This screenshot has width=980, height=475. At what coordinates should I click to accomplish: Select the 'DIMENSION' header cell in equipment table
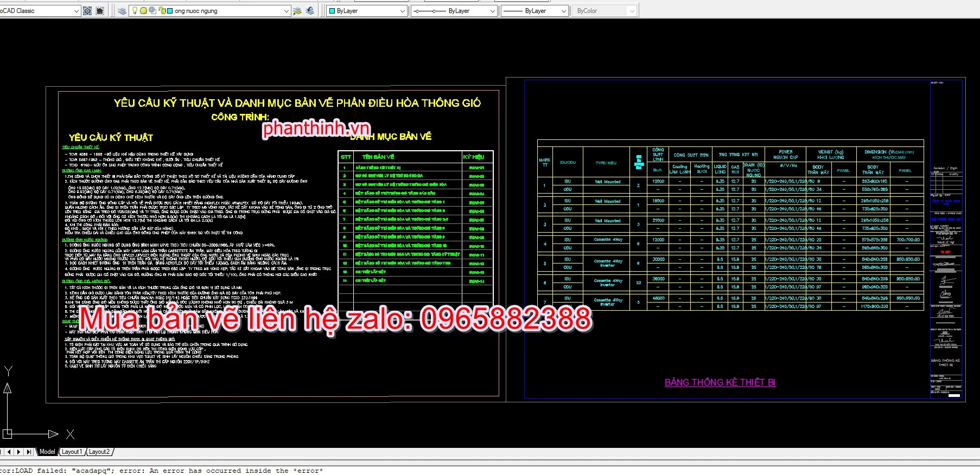[x=889, y=155]
